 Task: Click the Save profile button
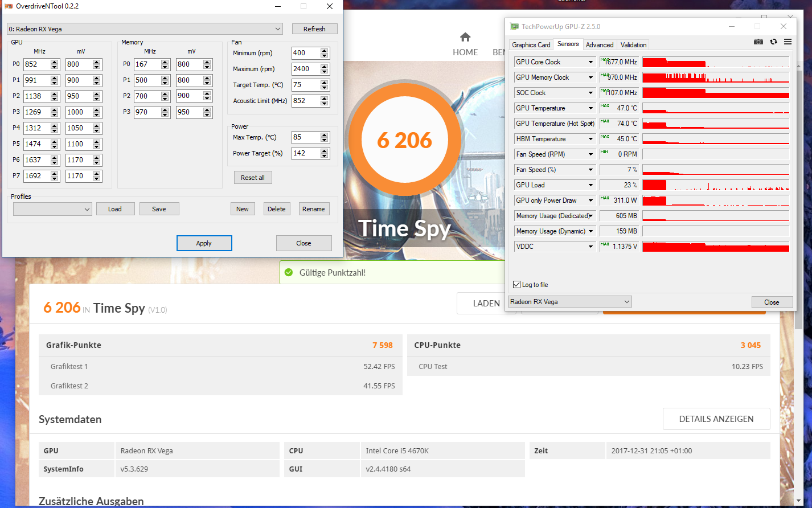coord(159,209)
